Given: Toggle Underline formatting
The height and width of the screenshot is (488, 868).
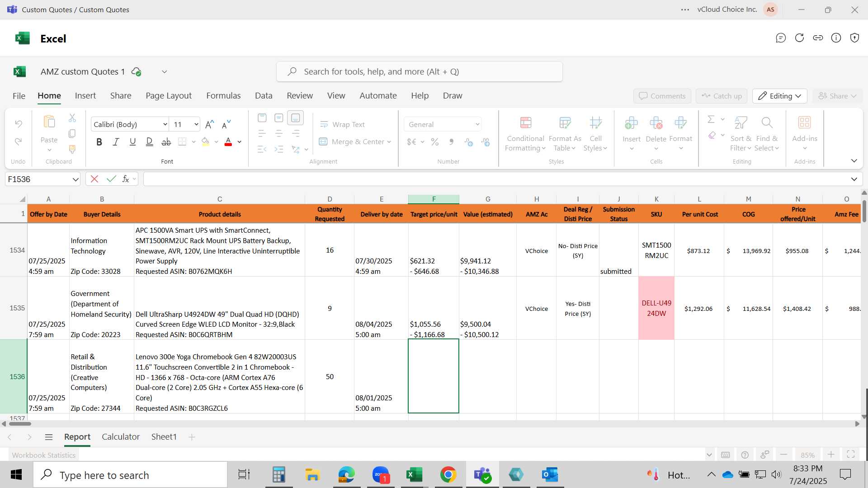Looking at the screenshot, I should coord(132,142).
